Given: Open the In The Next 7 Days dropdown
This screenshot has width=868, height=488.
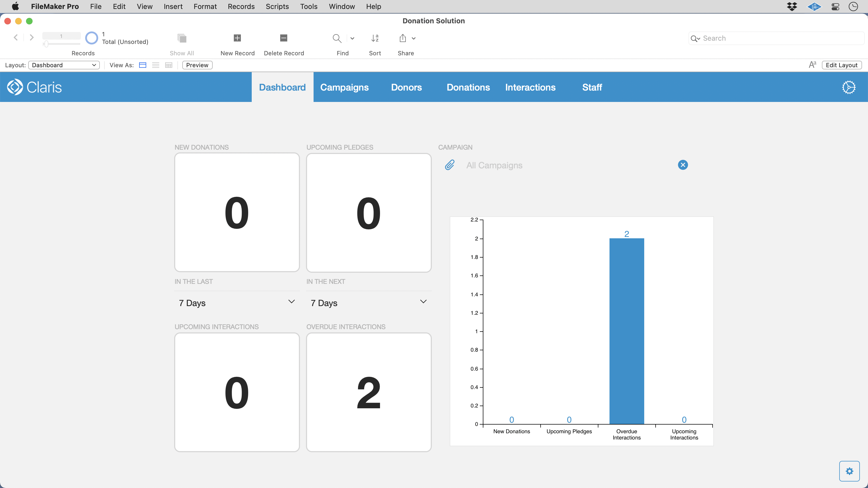Looking at the screenshot, I should [x=369, y=303].
